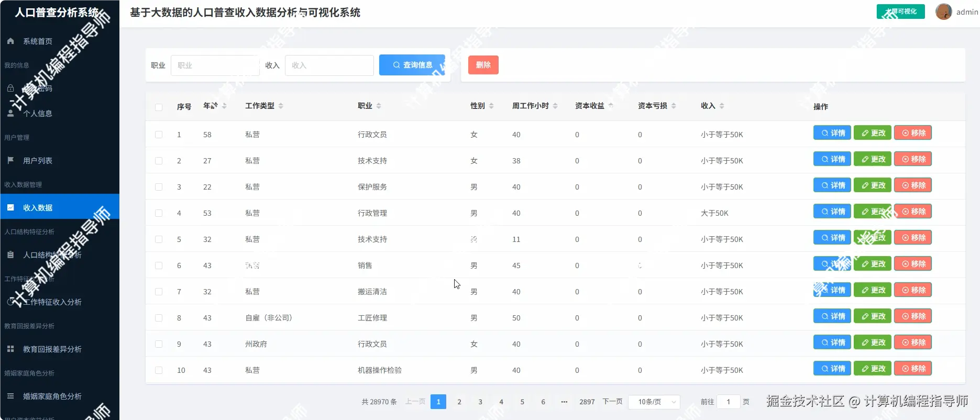Screen dimensions: 980x420
Task: Check the checkbox for row 1
Action: (159, 135)
